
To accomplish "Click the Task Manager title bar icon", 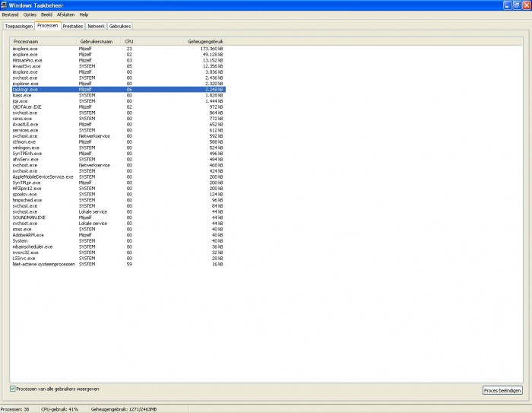I will coord(4,5).
